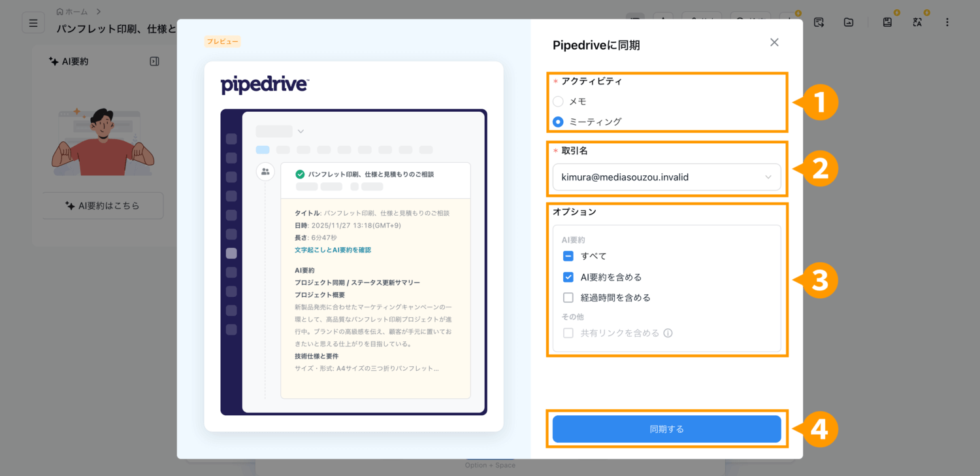This screenshot has height=476, width=980.
Task: Collapse the AI要約 side panel icon
Action: coord(154,61)
